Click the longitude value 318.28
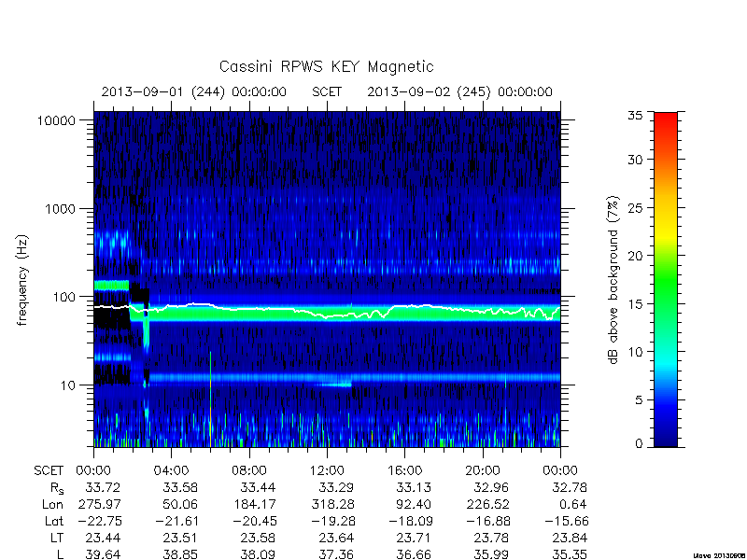The width and height of the screenshot is (747, 560). click(332, 504)
